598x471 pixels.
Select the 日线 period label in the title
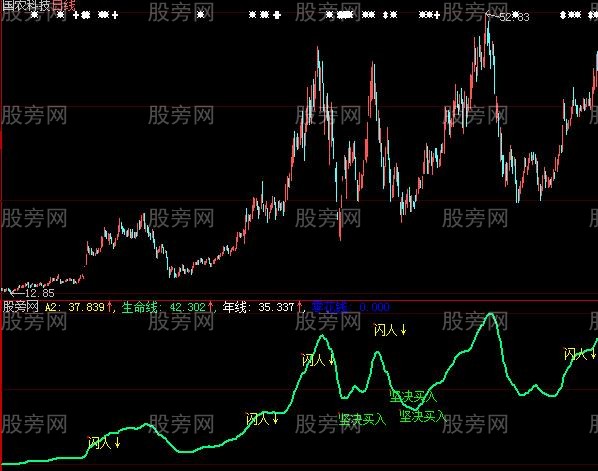tap(63, 5)
